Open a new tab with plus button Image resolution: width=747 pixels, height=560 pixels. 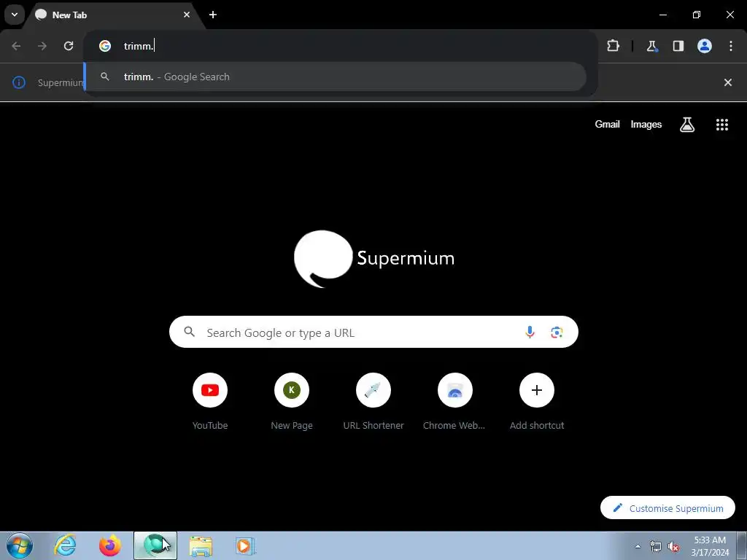tap(213, 15)
